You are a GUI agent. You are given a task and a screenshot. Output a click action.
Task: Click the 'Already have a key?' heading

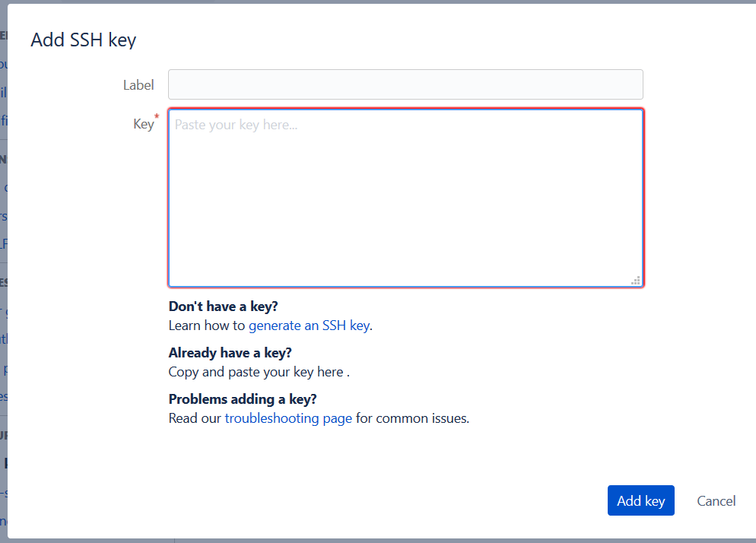click(x=230, y=353)
